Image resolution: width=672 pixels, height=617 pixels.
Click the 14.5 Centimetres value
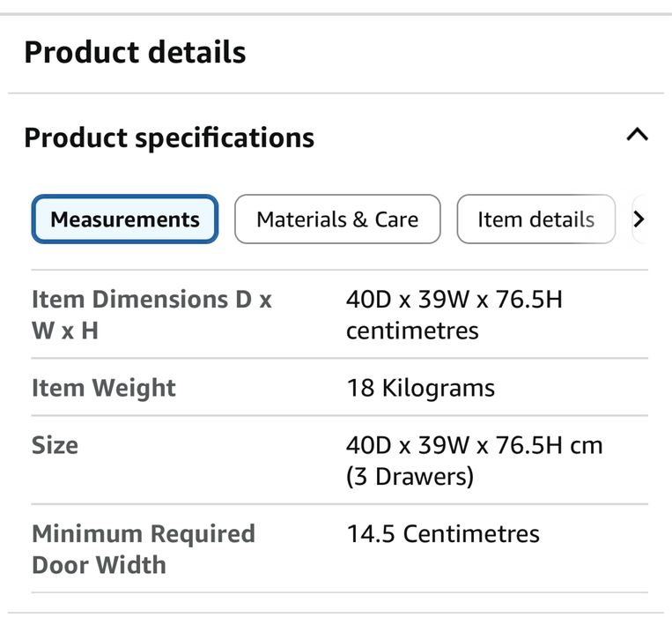pyautogui.click(x=443, y=534)
